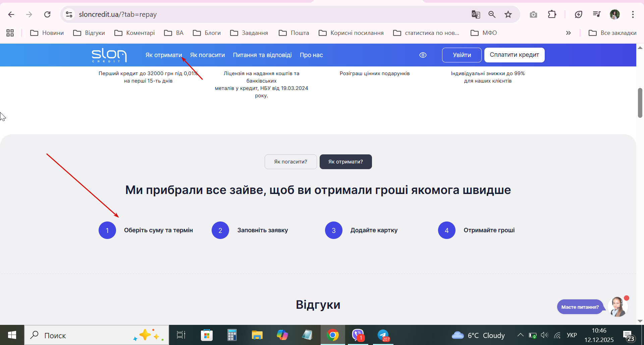Launch Microsoft Store from the taskbar
644x345 pixels.
click(x=207, y=335)
